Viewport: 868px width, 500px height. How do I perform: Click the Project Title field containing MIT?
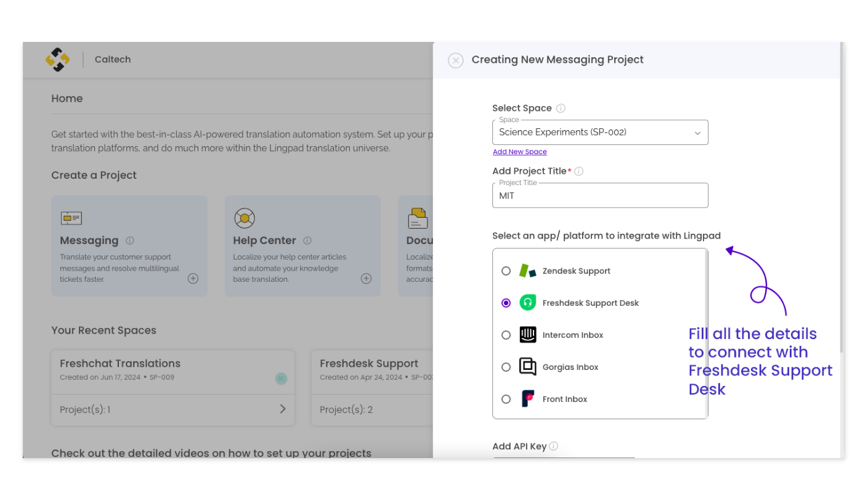pyautogui.click(x=600, y=195)
